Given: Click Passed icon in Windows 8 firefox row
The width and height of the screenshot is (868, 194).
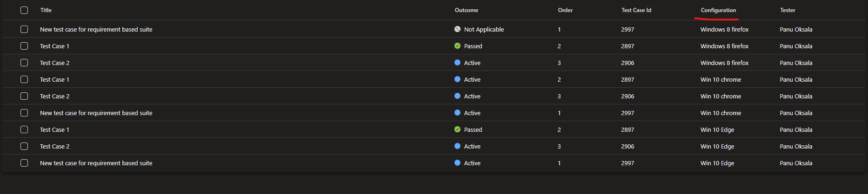Looking at the screenshot, I should [x=457, y=46].
